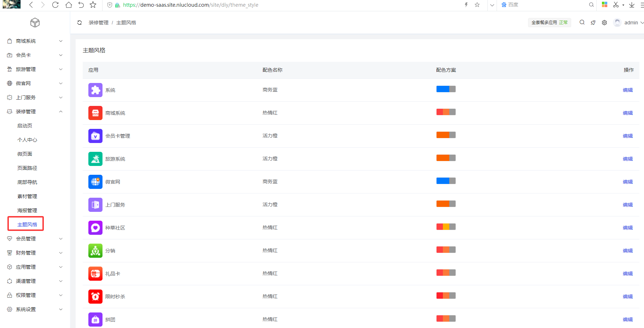Click the search magnifier icon in header
The image size is (644, 328).
pos(582,23)
